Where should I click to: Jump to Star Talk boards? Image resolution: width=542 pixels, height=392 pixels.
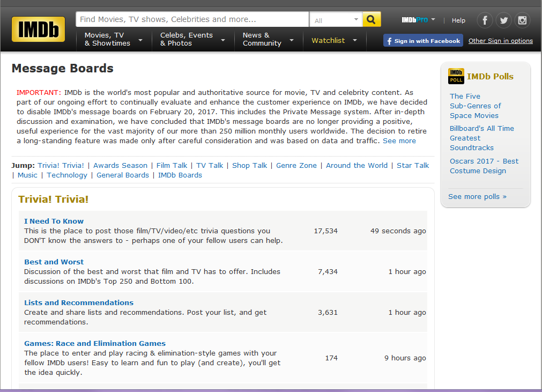coord(413,165)
